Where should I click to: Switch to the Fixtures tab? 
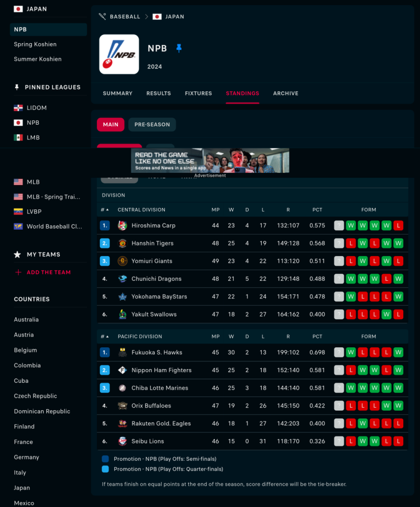click(198, 93)
